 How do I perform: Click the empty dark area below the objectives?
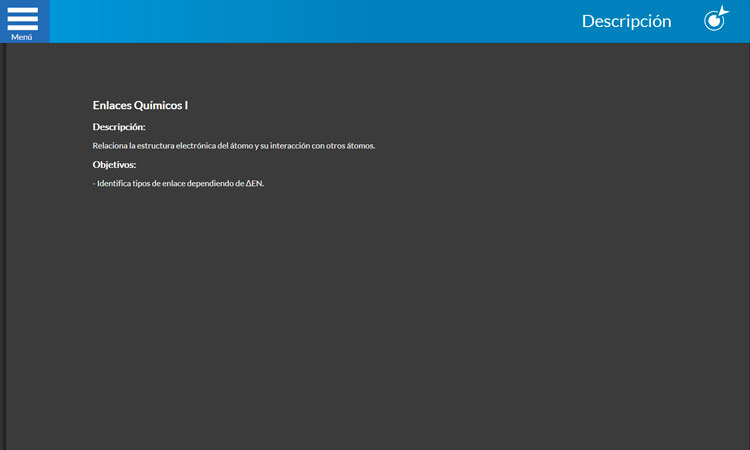(x=375, y=320)
